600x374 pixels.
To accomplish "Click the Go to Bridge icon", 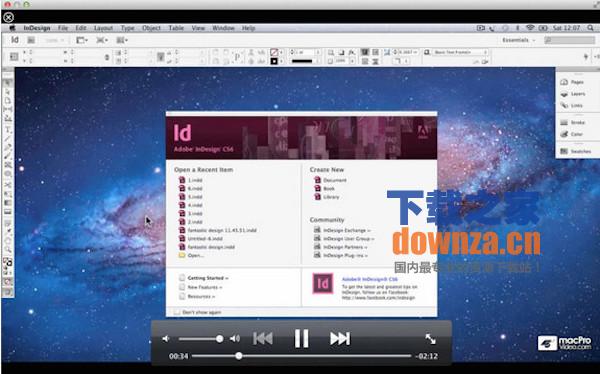I will coord(31,40).
